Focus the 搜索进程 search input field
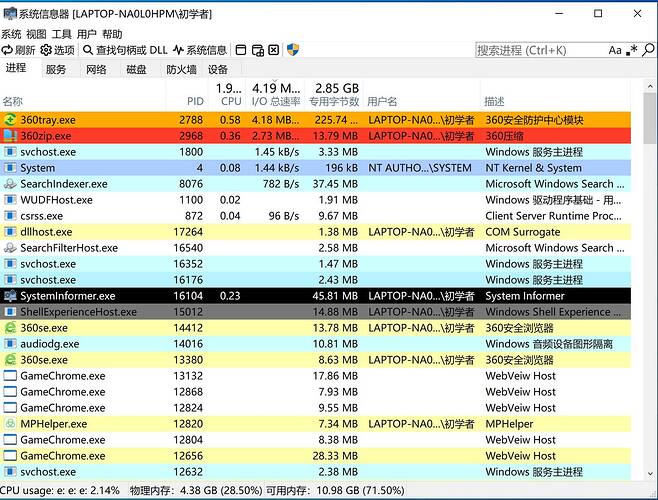Image resolution: width=658 pixels, height=500 pixels. (540, 50)
